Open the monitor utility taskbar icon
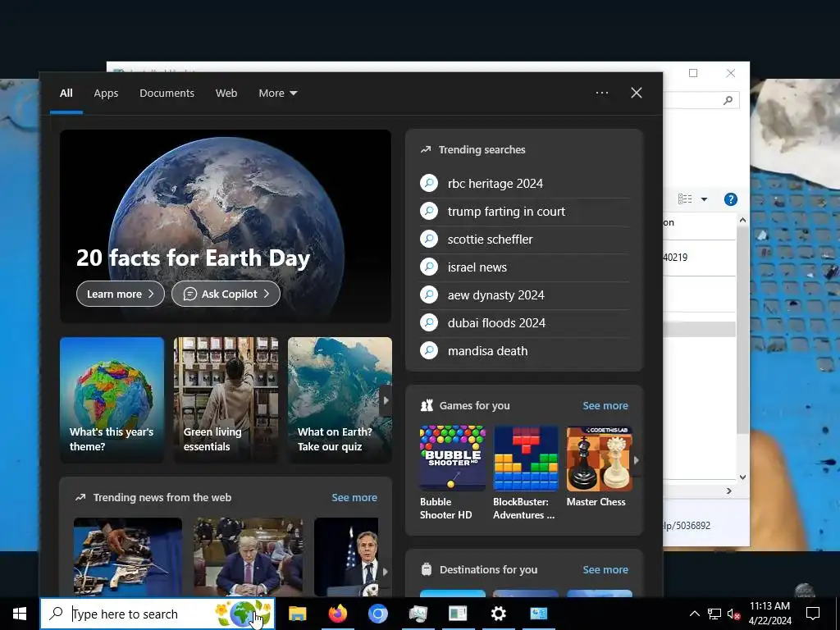 click(x=418, y=614)
